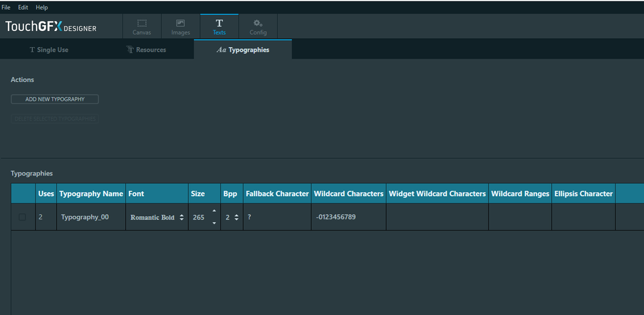644x315 pixels.
Task: Click the Size column header
Action: click(204, 193)
